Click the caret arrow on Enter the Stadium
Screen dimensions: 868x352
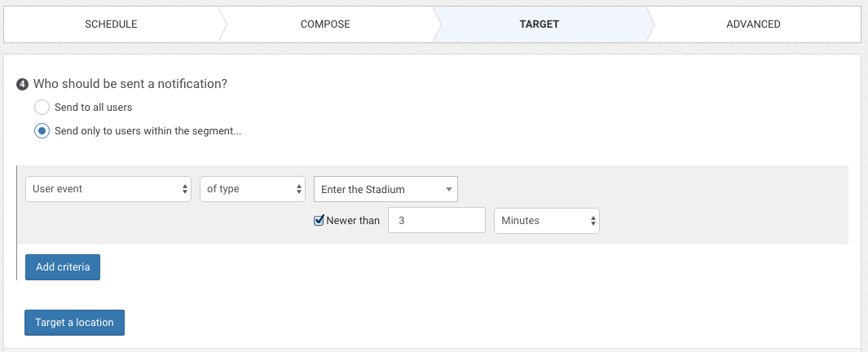[x=448, y=190]
